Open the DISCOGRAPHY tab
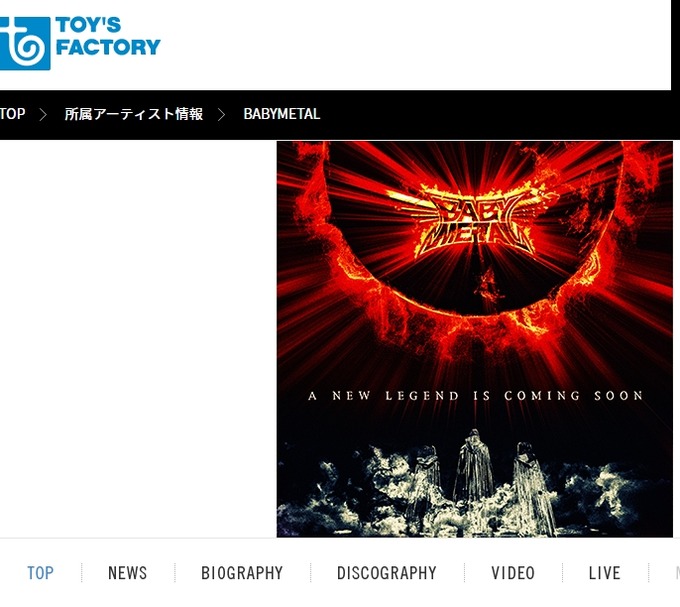The width and height of the screenshot is (680, 607). [387, 573]
